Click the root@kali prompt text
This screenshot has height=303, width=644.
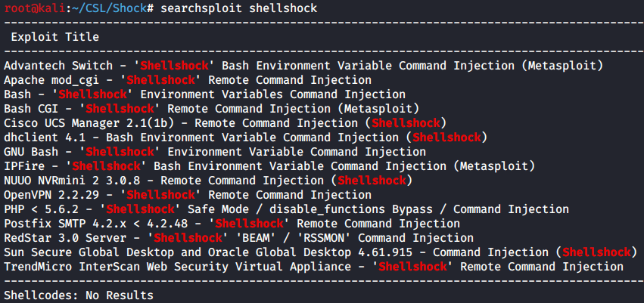tap(33, 8)
